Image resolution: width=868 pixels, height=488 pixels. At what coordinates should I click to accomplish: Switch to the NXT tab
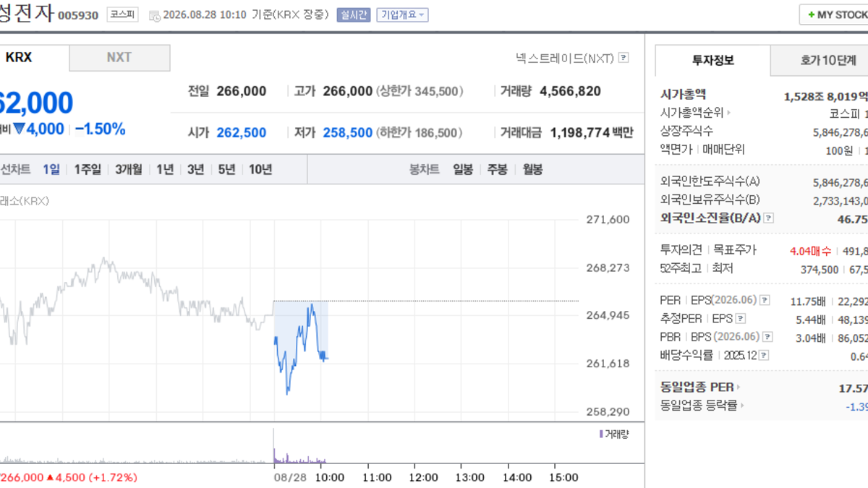119,58
